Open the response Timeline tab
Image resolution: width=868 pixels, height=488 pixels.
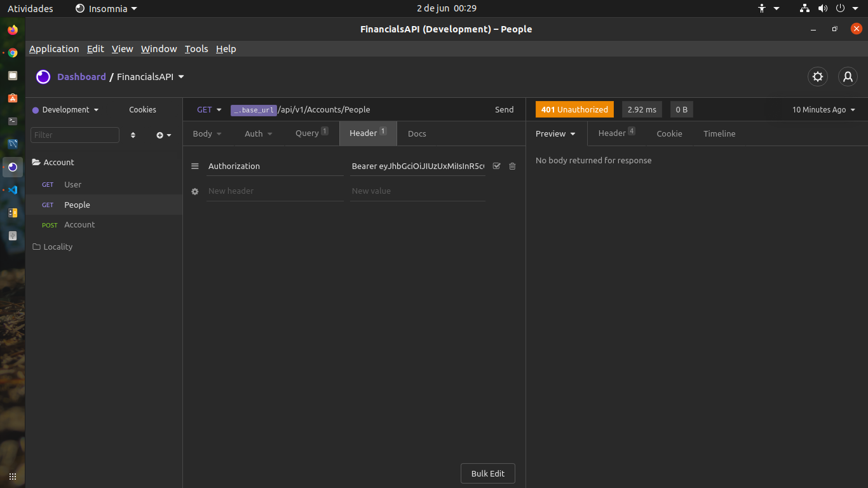click(x=719, y=133)
